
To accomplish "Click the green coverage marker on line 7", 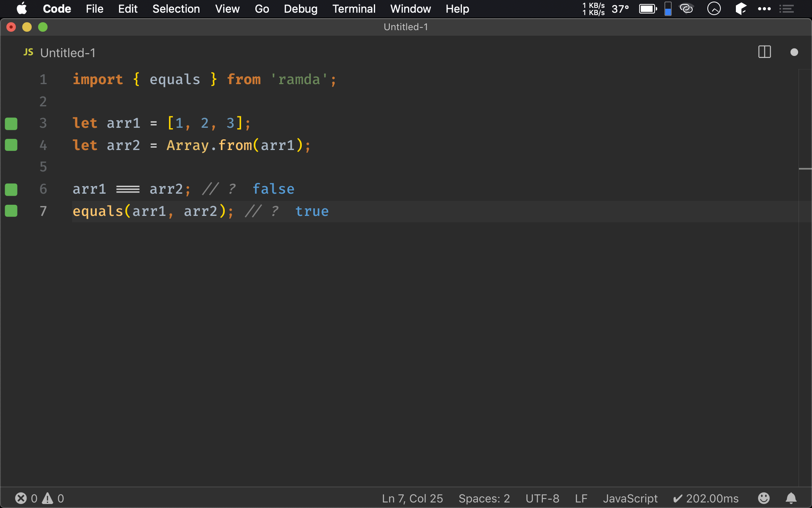I will tap(11, 211).
